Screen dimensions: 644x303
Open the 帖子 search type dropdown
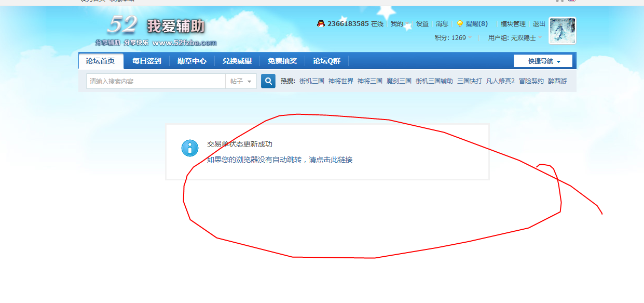pos(241,81)
